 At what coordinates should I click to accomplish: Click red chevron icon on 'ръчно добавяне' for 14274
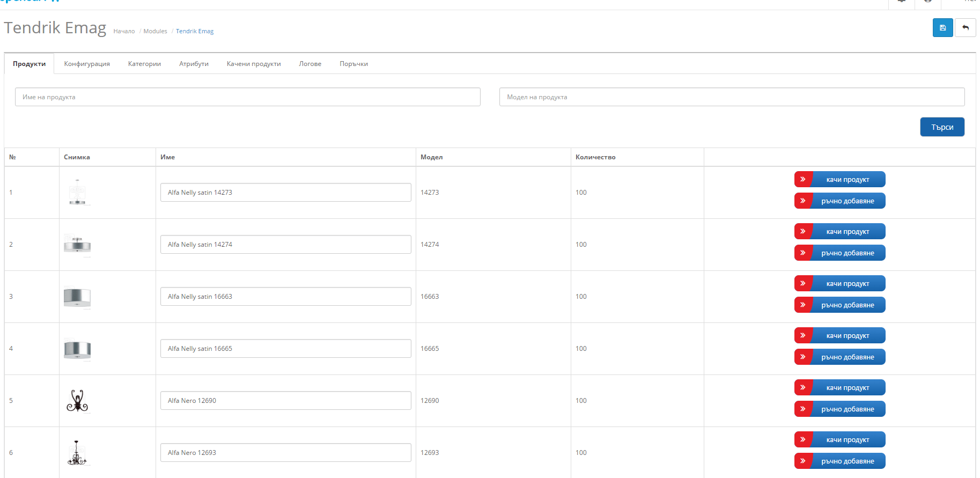click(x=803, y=253)
